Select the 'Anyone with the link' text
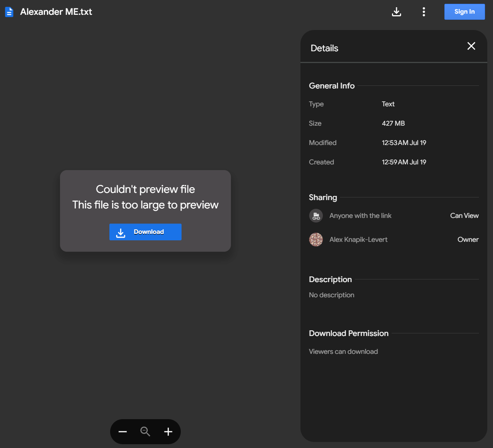The image size is (493, 448). tap(360, 216)
